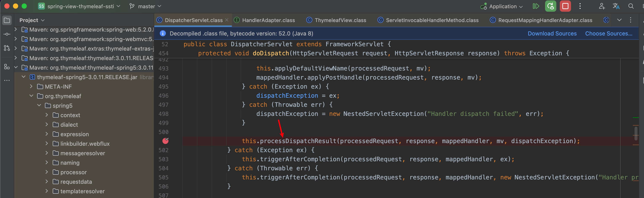This screenshot has height=198, width=644.
Task: Open the Project tool window icon
Action: point(7,20)
